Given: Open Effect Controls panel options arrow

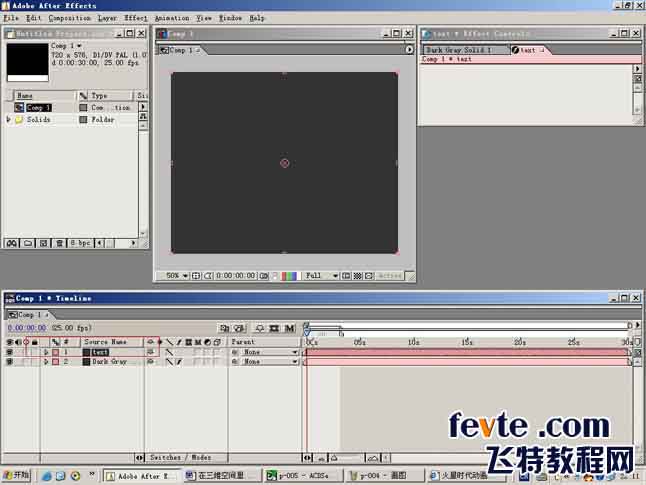Looking at the screenshot, I should 637,69.
